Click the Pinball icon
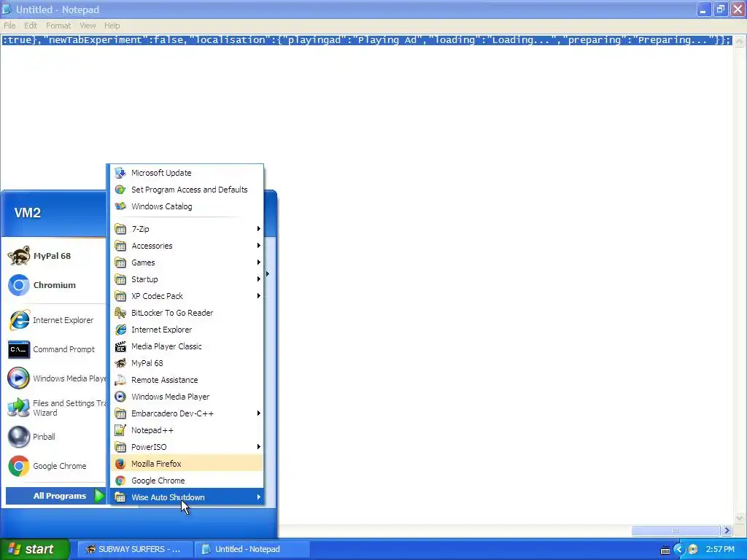This screenshot has width=747, height=560. 18,437
